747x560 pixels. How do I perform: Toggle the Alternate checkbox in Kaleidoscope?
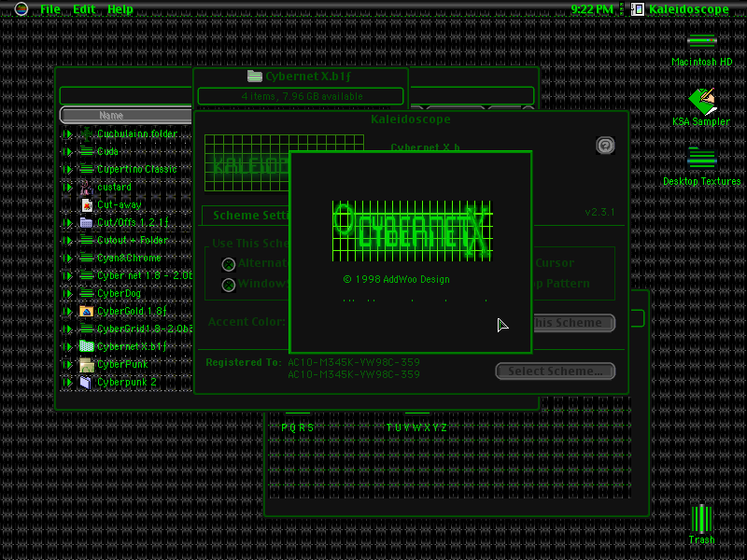(x=229, y=264)
